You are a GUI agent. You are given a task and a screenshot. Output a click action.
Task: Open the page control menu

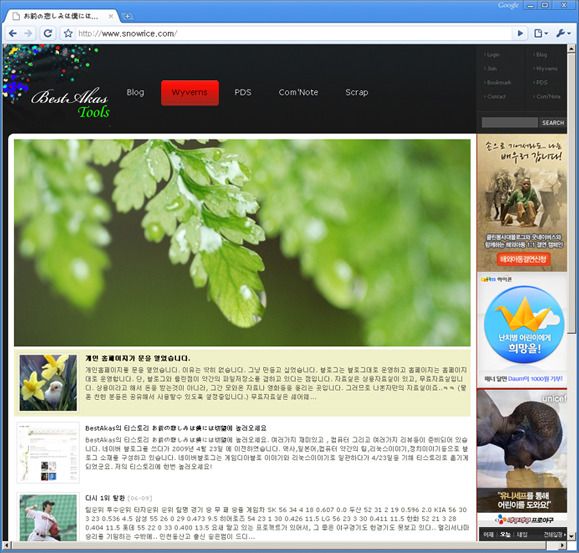point(541,34)
